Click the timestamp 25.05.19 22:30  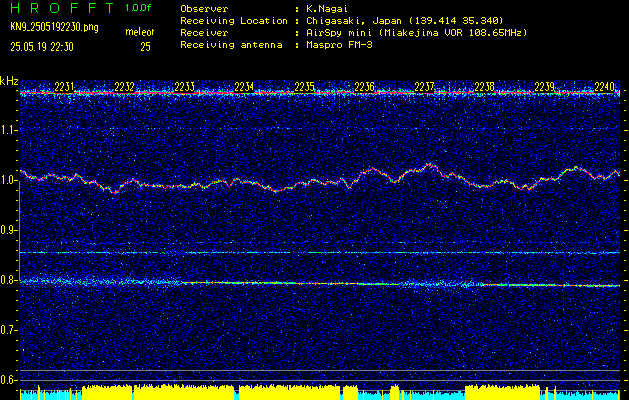pos(42,47)
